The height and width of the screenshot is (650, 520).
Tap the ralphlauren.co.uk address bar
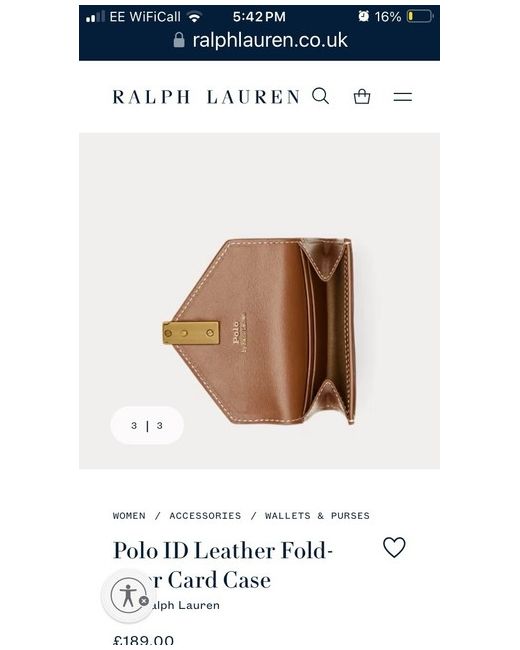pyautogui.click(x=260, y=40)
